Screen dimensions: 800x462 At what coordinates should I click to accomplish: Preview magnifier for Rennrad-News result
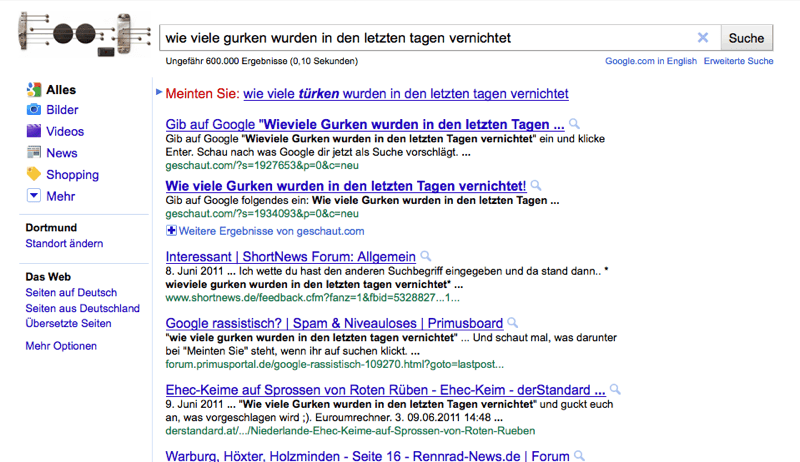[x=579, y=455]
